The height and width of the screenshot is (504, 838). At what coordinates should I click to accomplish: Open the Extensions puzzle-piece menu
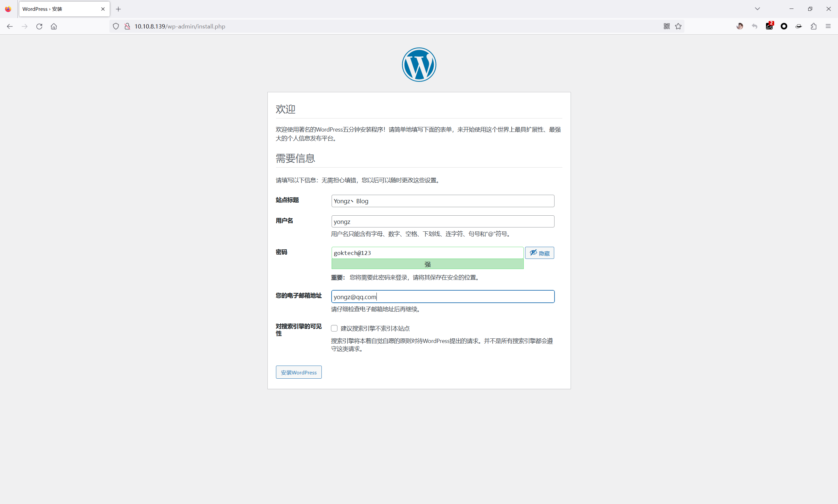tap(813, 27)
